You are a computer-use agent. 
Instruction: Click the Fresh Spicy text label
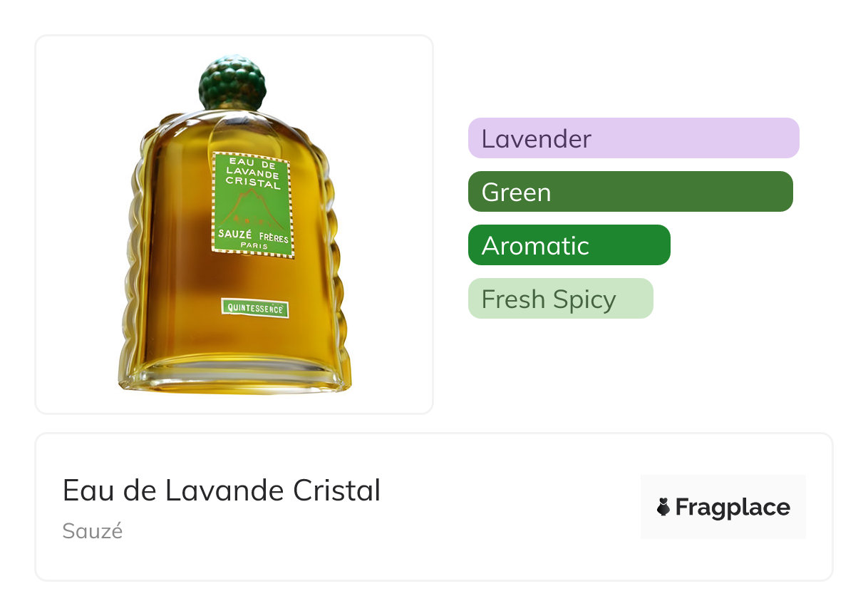[x=548, y=299]
